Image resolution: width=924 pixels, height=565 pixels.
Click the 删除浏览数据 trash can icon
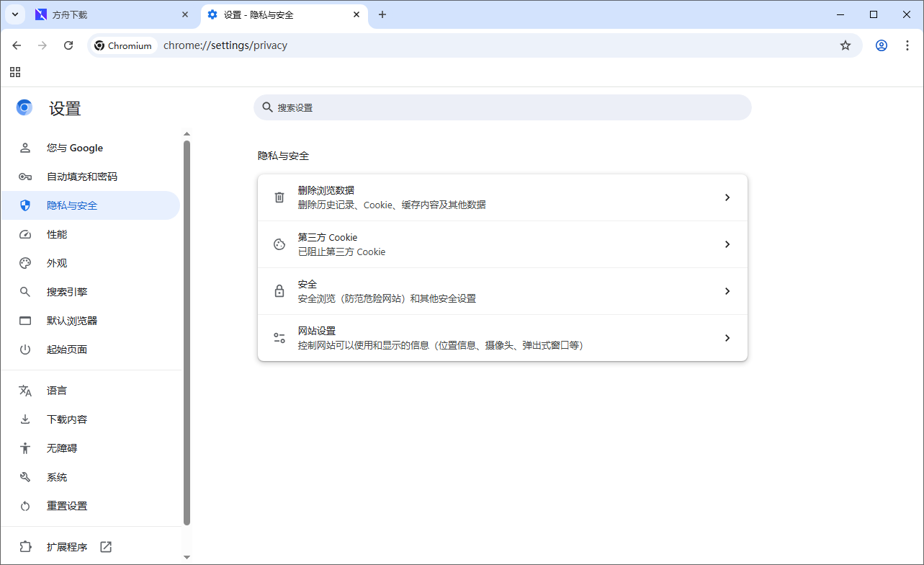coord(279,197)
